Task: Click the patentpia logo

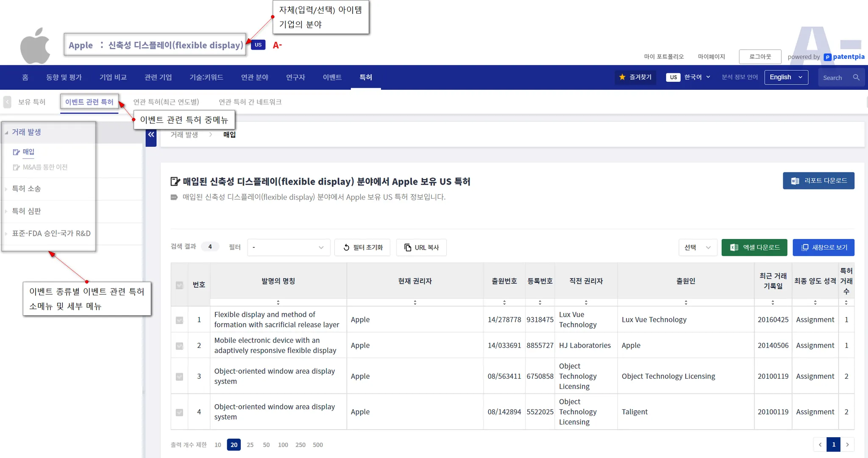Action: pos(844,57)
